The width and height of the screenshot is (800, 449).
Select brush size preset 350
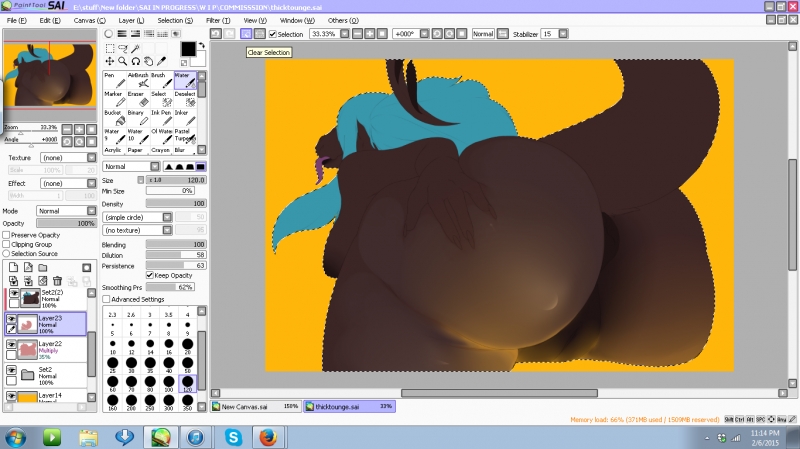pos(187,401)
